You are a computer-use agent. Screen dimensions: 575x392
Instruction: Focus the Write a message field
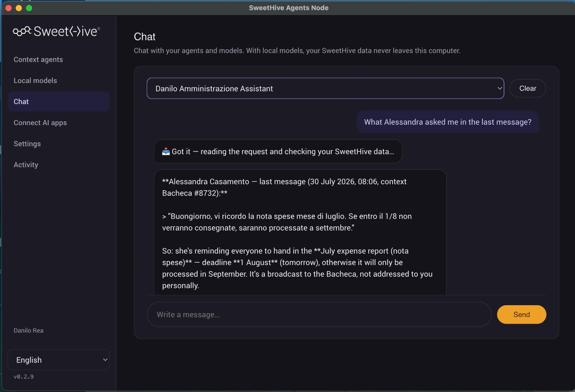point(319,314)
